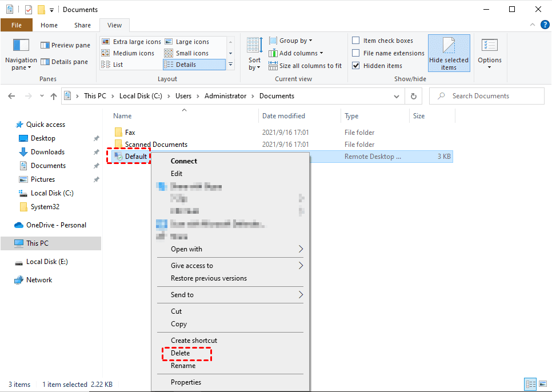Switch to details view in status bar

(x=530, y=384)
